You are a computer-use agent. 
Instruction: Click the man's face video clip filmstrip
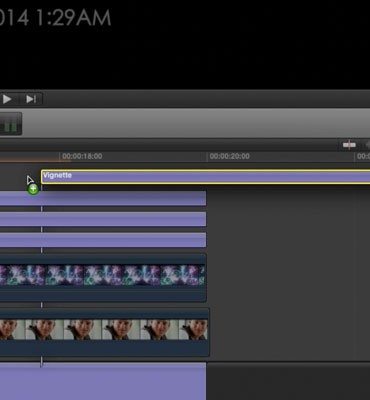coord(104,330)
